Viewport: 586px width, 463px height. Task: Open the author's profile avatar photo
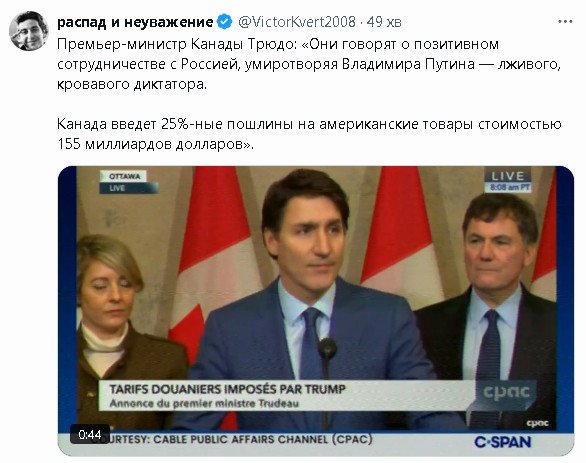pos(29,31)
